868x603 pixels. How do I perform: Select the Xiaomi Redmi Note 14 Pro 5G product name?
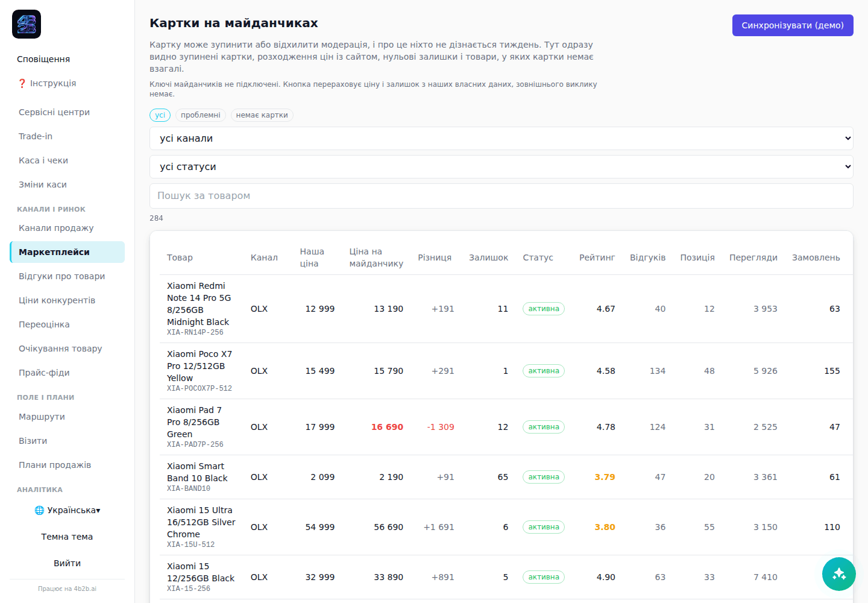199,304
